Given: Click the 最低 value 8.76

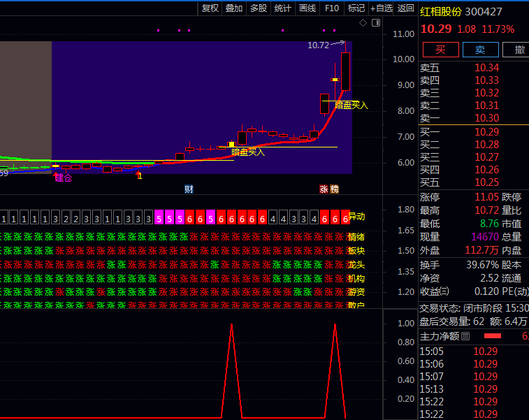Looking at the screenshot, I should point(489,224).
